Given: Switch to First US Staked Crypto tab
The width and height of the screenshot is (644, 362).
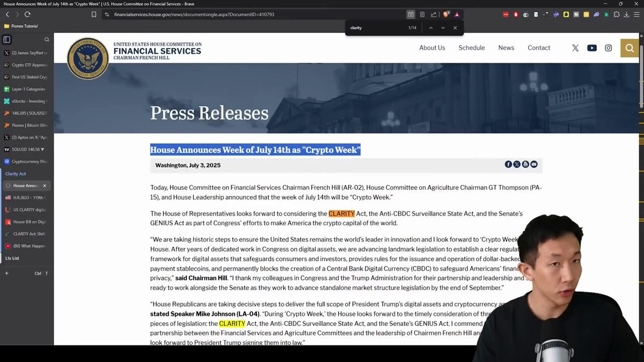Looking at the screenshot, I should click(26, 77).
